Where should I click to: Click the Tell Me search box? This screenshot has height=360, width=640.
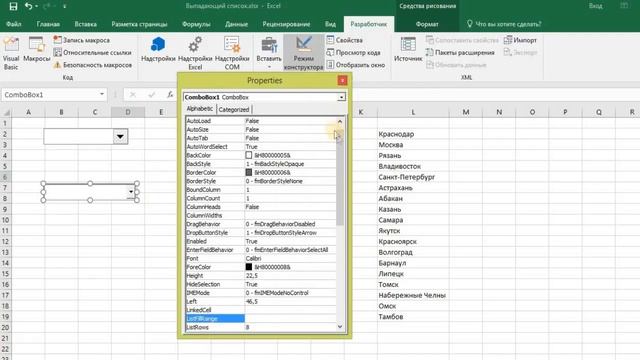(x=504, y=24)
